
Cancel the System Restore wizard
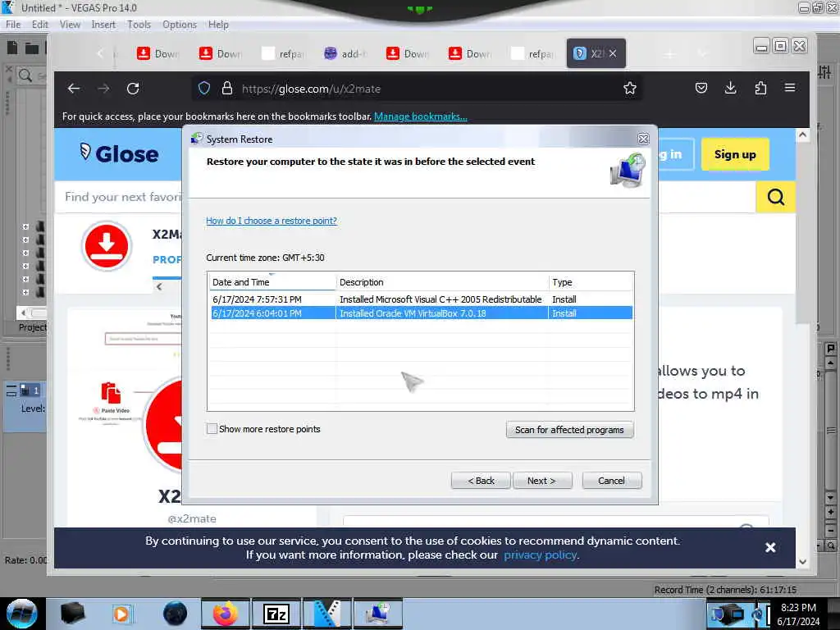click(611, 481)
